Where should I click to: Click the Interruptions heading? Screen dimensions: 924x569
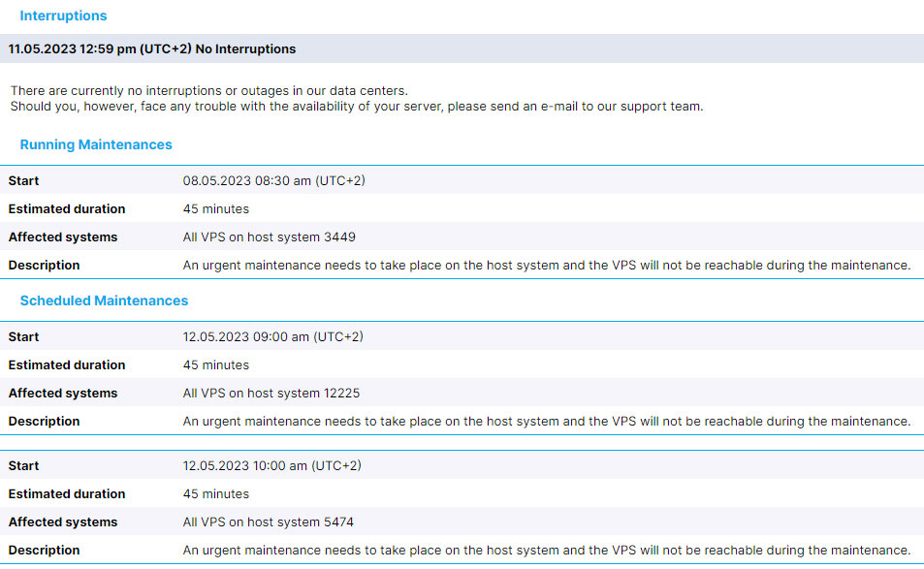click(63, 16)
